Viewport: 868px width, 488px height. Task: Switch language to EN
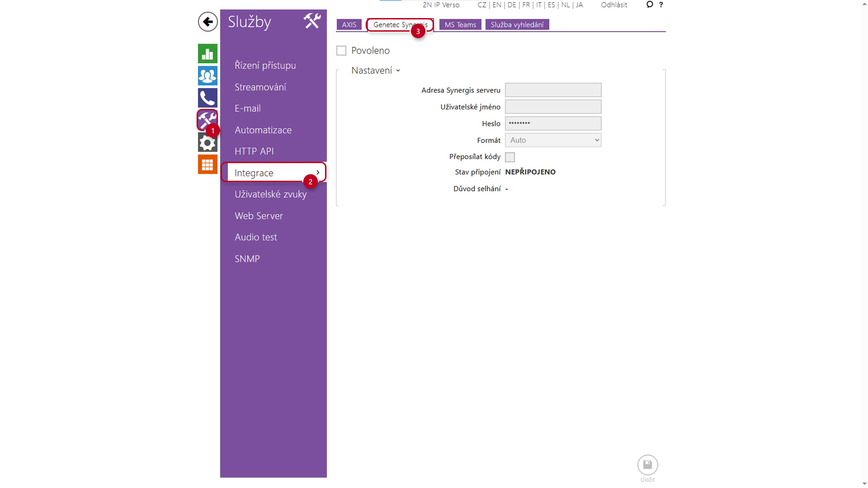click(497, 5)
